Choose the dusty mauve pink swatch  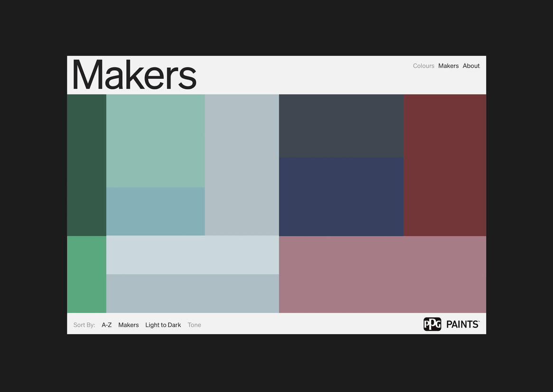point(382,274)
